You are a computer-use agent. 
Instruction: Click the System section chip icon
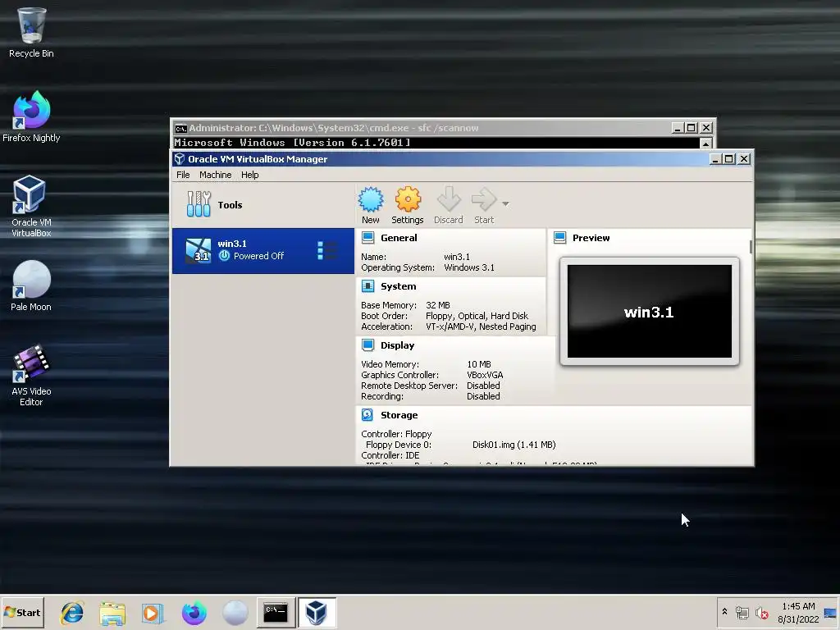(367, 286)
